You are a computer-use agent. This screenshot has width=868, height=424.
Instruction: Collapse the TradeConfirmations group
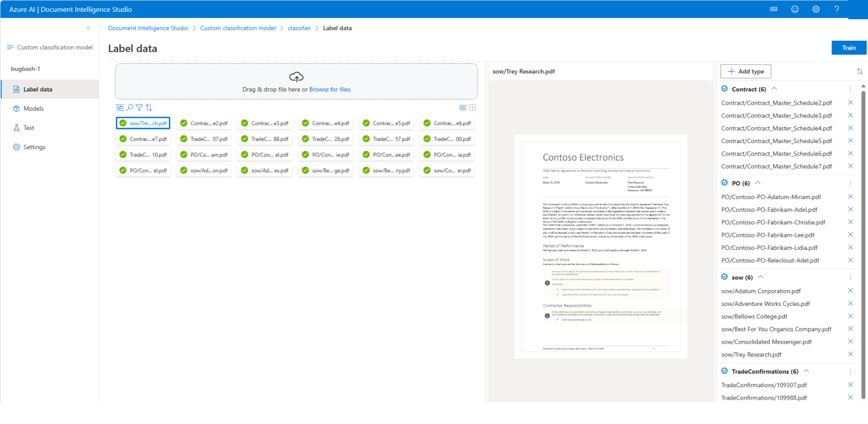click(806, 371)
